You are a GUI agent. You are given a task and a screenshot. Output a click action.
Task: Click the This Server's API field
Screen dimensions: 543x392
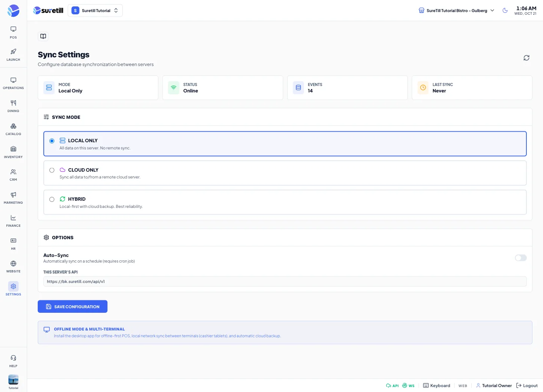click(x=285, y=281)
